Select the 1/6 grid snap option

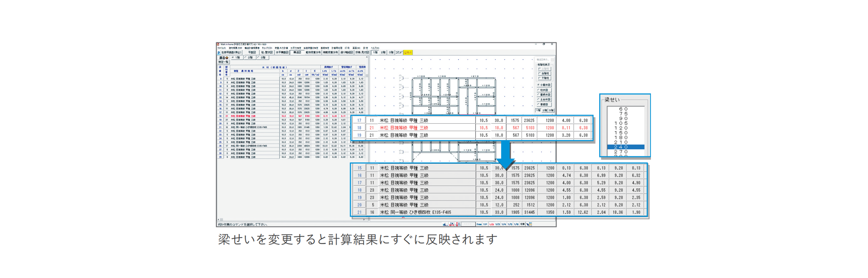516,224
